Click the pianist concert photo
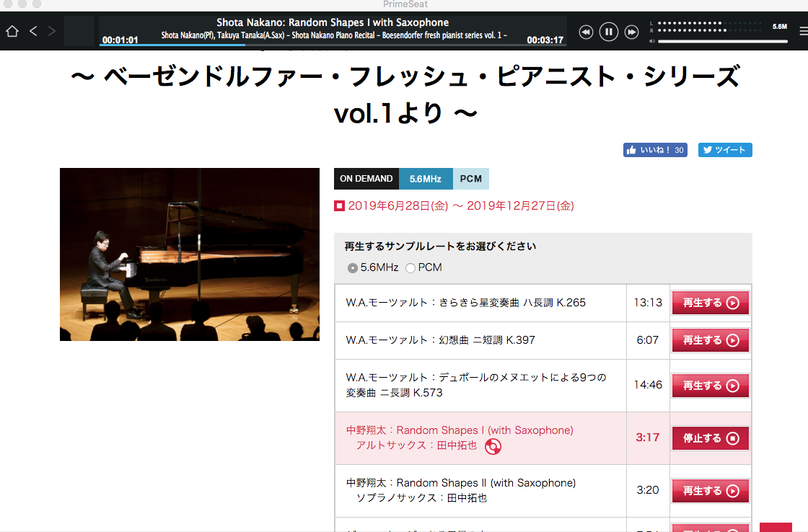Image resolution: width=808 pixels, height=532 pixels. 190,254
